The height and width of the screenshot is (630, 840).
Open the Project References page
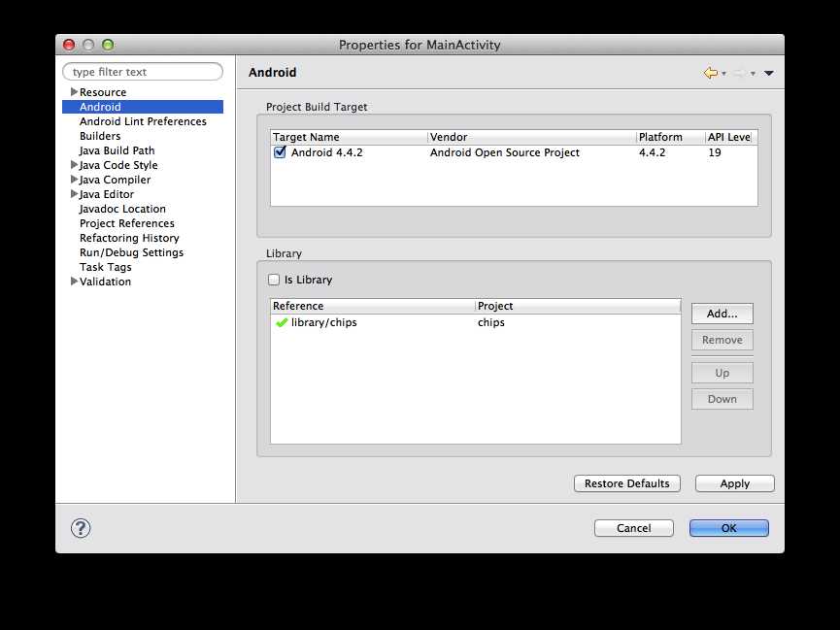tap(127, 223)
